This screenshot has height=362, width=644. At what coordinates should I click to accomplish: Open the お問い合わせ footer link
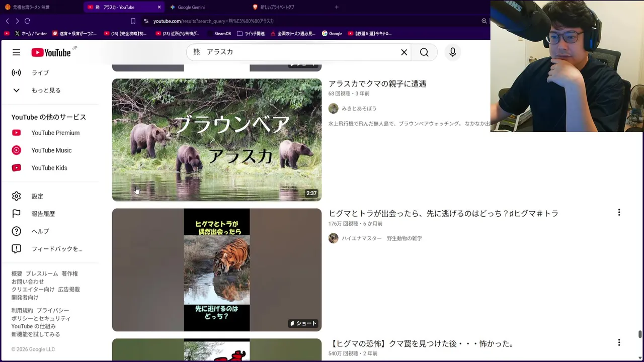click(x=28, y=282)
